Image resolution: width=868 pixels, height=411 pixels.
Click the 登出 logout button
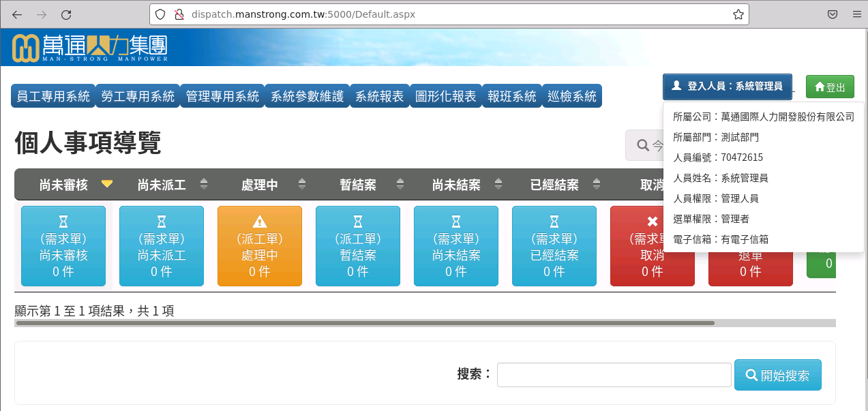(x=830, y=87)
